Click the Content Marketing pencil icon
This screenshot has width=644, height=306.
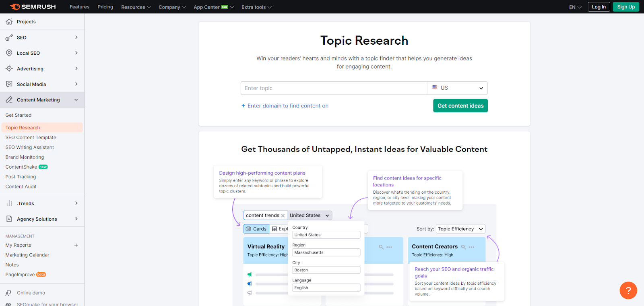(x=9, y=99)
